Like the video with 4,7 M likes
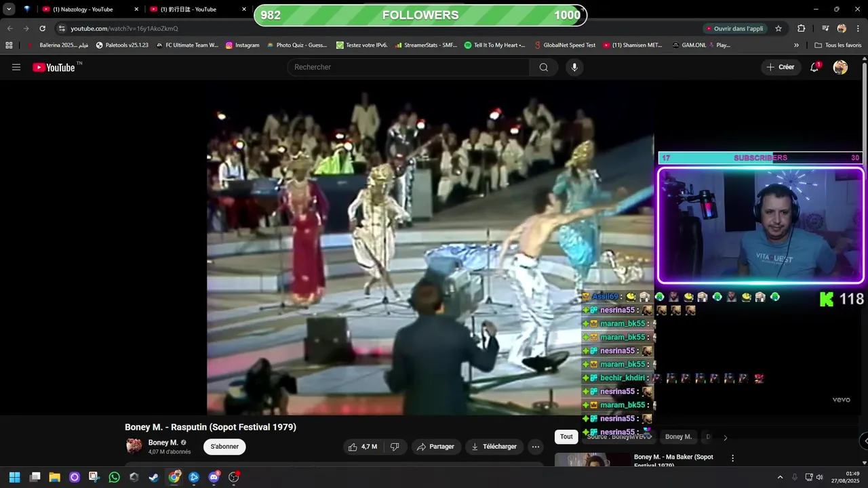The image size is (868, 488). pyautogui.click(x=362, y=447)
